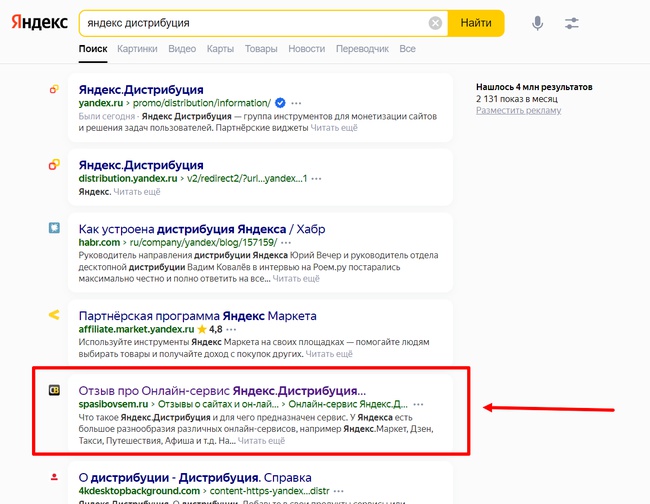Image resolution: width=650 pixels, height=504 pixels.
Task: Click Читать ещё in Яндекс Маркет snippet
Action: [329, 354]
